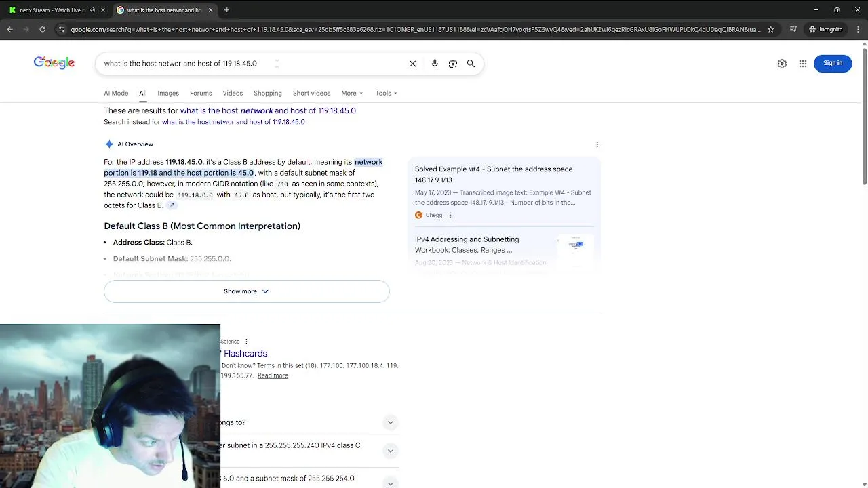Expand the Tools dropdown
The image size is (868, 488).
387,93
